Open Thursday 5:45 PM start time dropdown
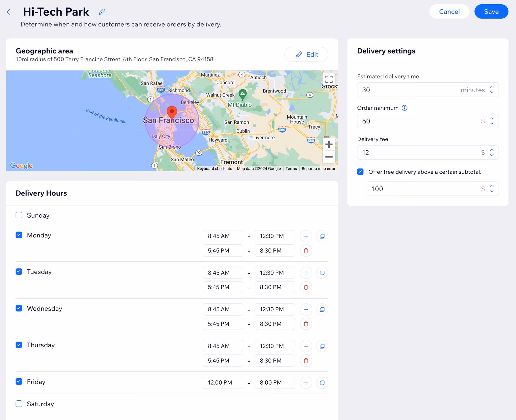 tap(223, 361)
